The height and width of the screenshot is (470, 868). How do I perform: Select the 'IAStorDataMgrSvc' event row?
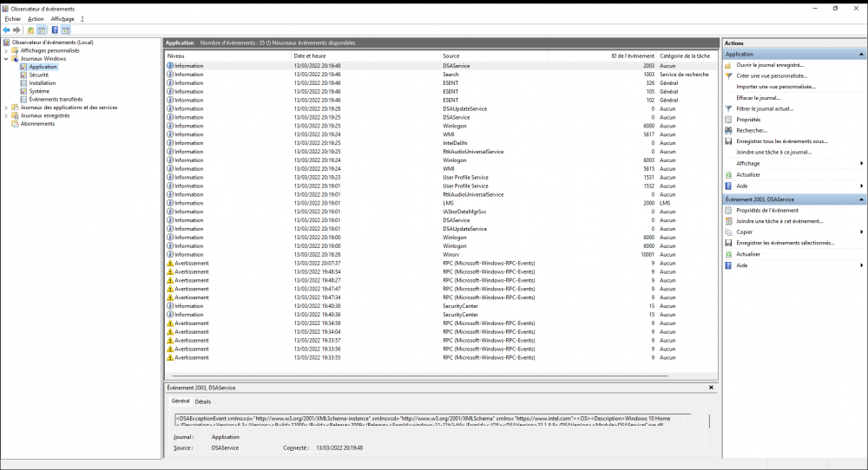(x=441, y=212)
